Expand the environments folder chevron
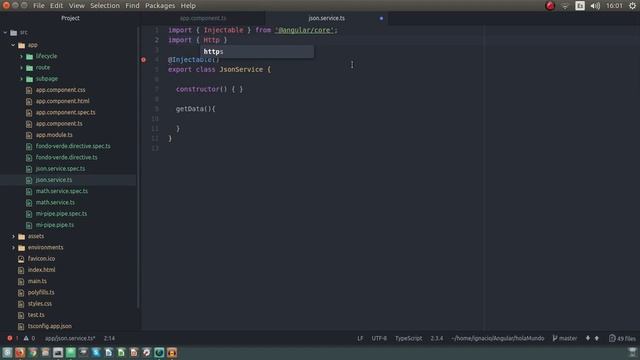Viewport: 640px width, 360px height. pos(13,247)
